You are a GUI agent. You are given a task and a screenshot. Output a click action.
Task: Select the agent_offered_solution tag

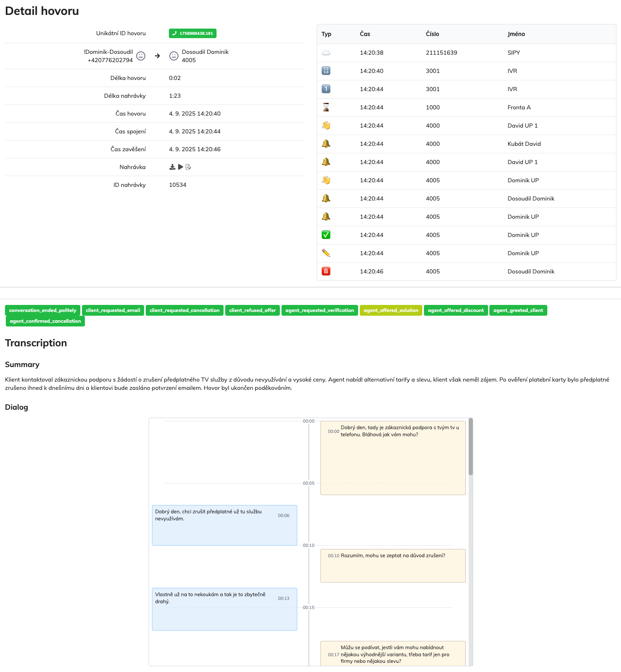(x=391, y=310)
